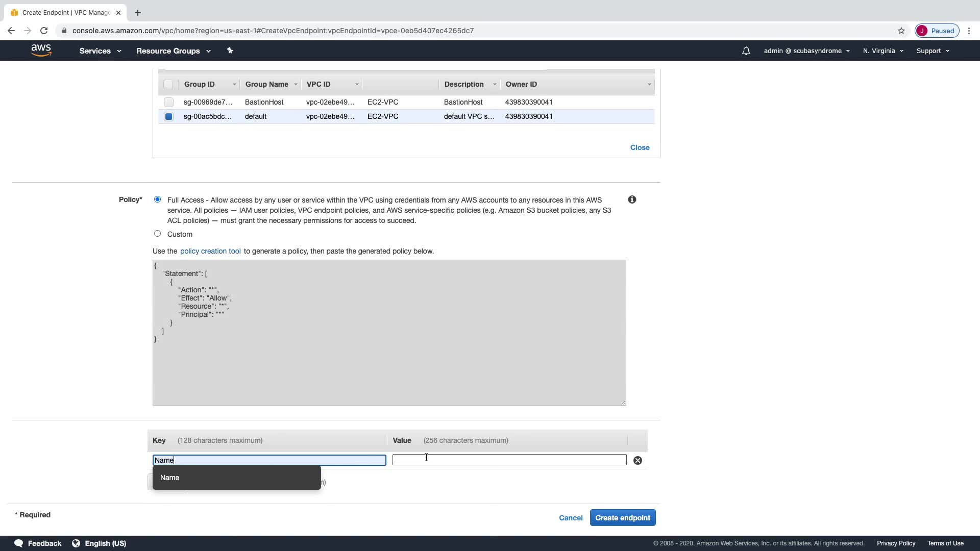Check the BastionHost security group checkbox
This screenshot has height=551, width=980.
(x=168, y=102)
